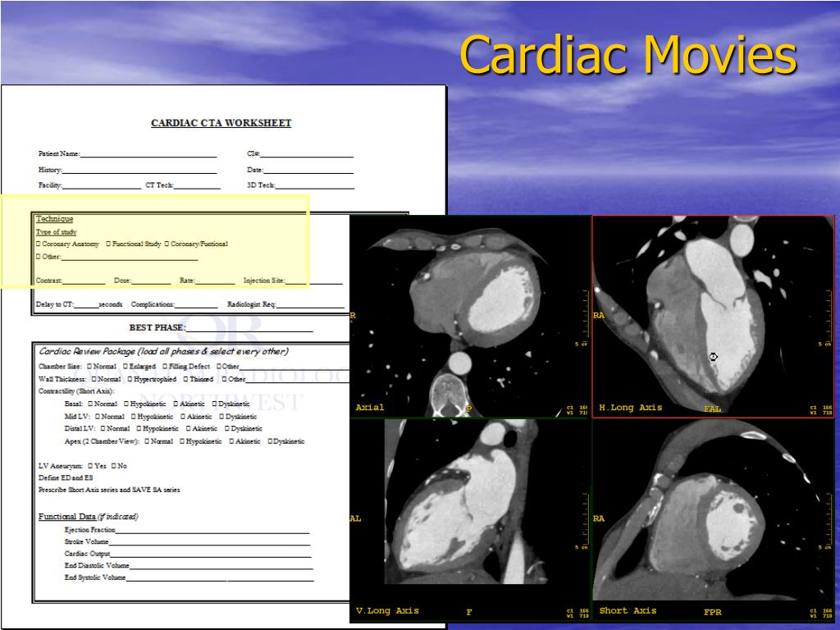This screenshot has height=630, width=840.
Task: Mark Distal LV contractility as Normal
Action: point(103,428)
